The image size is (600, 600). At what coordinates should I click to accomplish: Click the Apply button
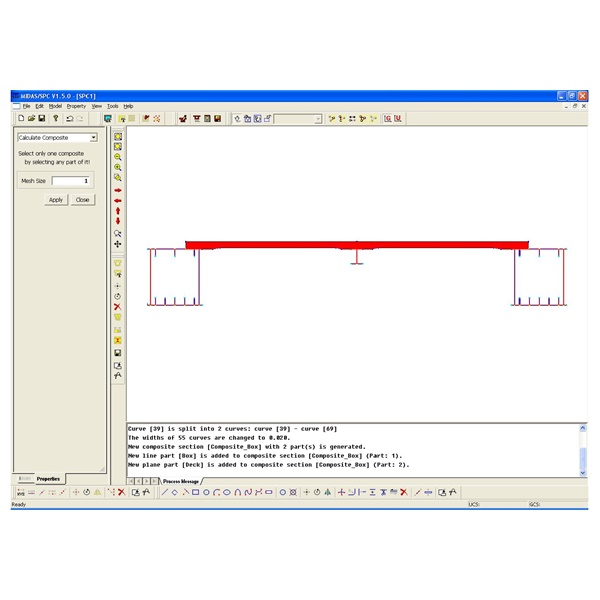(56, 200)
